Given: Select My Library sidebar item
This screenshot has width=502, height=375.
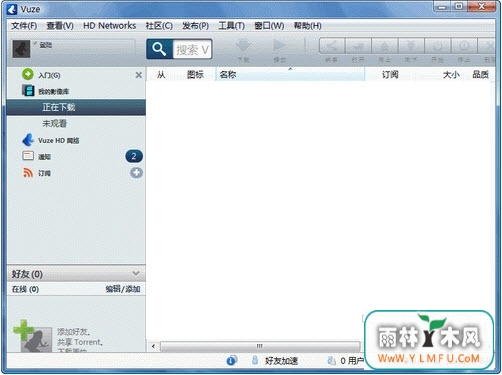Looking at the screenshot, I should (53, 91).
